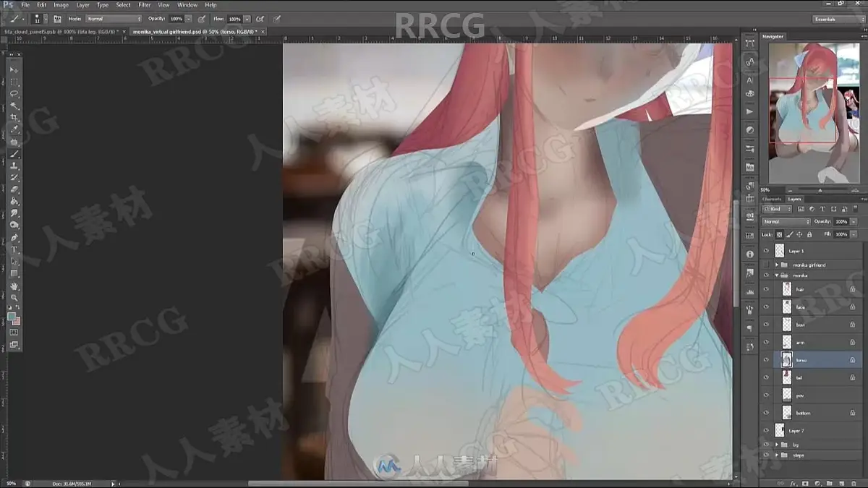Select the Lasso tool
The height and width of the screenshot is (488, 868).
click(x=14, y=94)
